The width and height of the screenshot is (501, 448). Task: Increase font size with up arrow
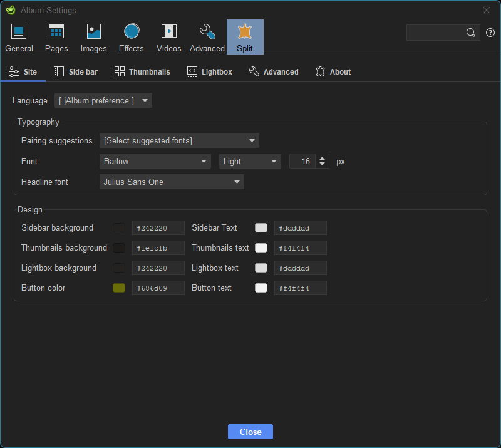click(x=322, y=158)
